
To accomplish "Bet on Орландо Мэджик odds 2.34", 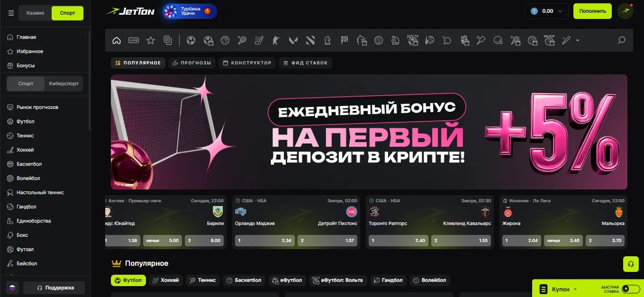I will click(264, 241).
